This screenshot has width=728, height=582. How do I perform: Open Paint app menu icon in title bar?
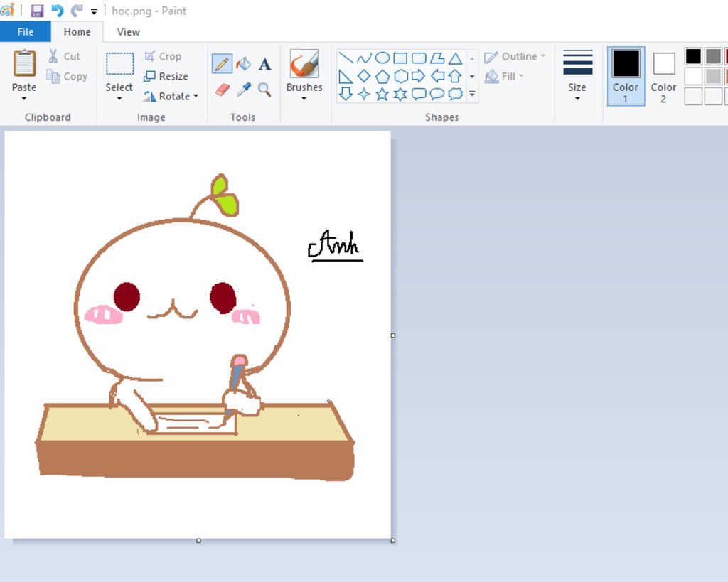[7, 10]
